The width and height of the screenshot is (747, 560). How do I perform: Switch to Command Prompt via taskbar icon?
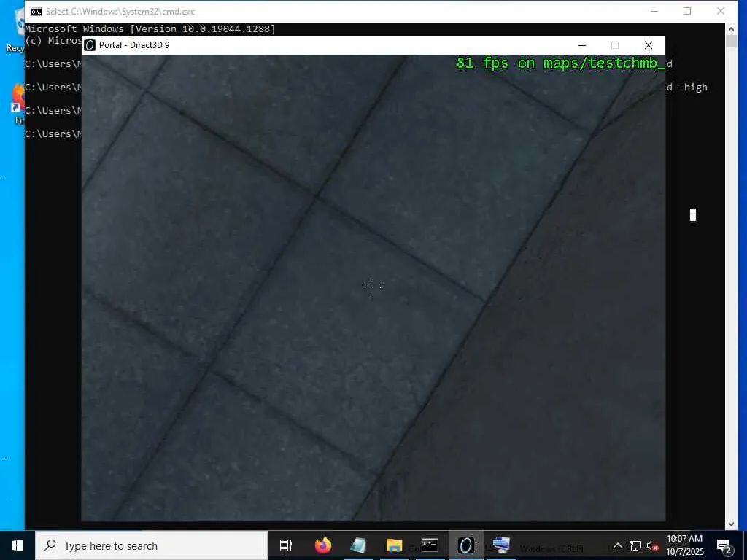click(430, 545)
